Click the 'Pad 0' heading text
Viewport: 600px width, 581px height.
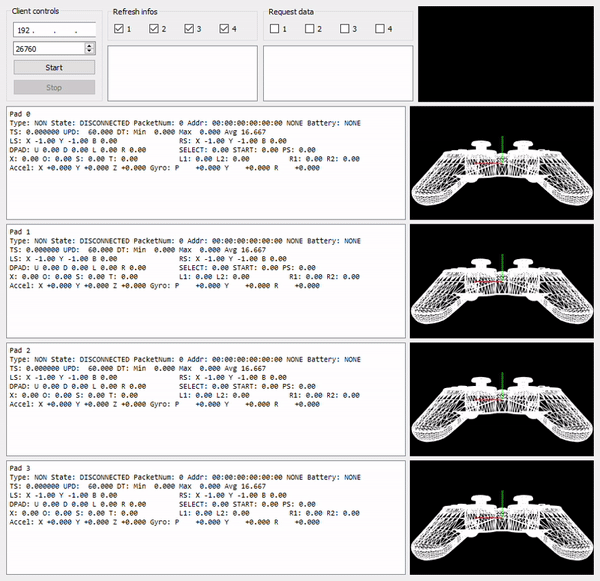20,114
